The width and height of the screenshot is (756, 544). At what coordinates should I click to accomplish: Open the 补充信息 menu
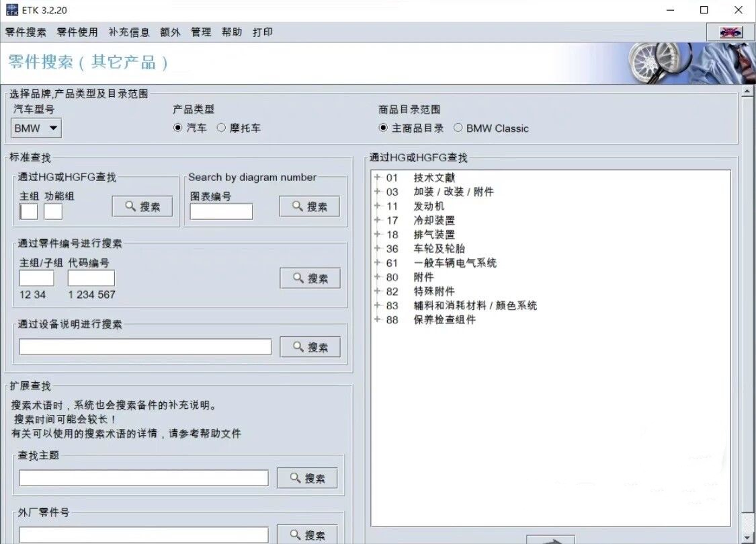pyautogui.click(x=129, y=32)
